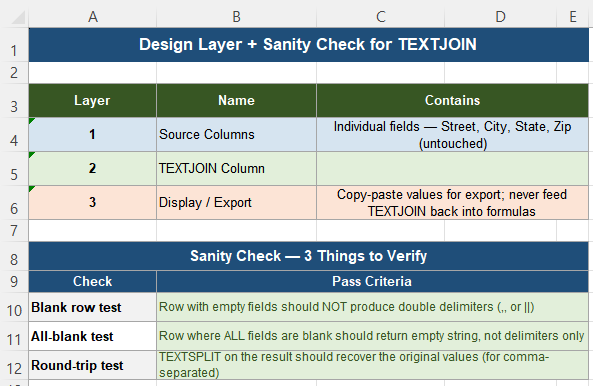Select the 'Blank row test' cell
Screen dimensions: 593x386
93,307
